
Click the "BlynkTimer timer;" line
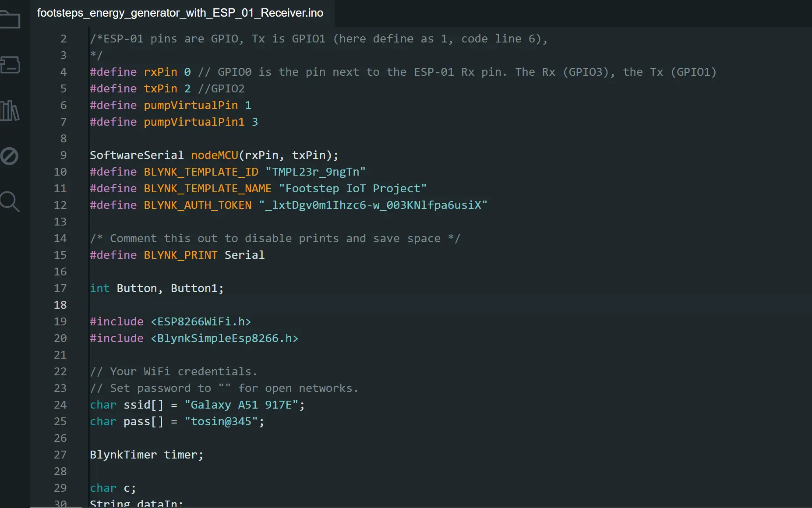147,455
